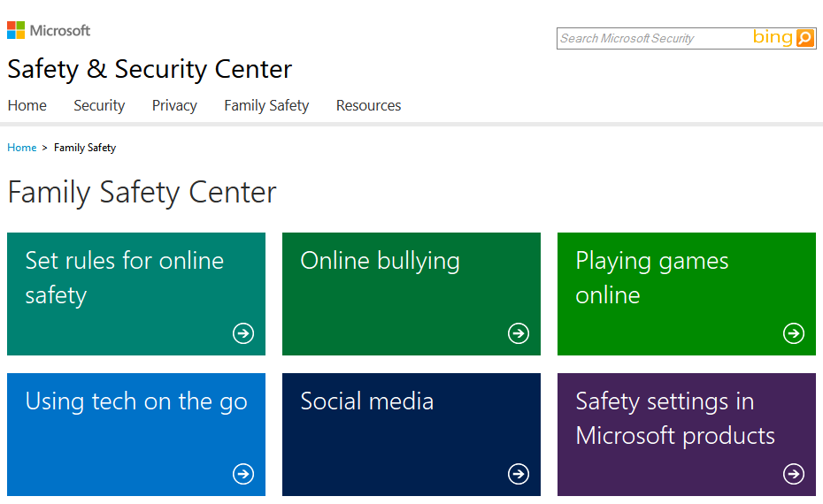The image size is (823, 504).
Task: Click the Bing search magnifier button
Action: (x=804, y=38)
